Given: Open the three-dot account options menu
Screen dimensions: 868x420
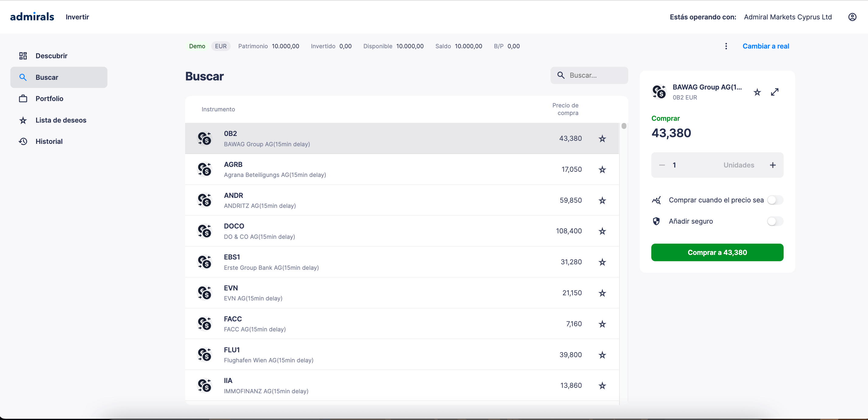Looking at the screenshot, I should click(x=726, y=46).
